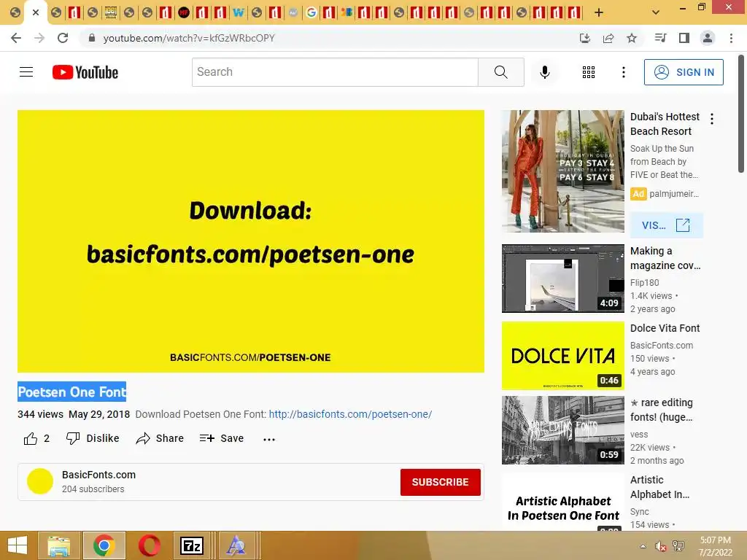Click the SIGN IN button
This screenshot has width=747, height=560.
(683, 72)
